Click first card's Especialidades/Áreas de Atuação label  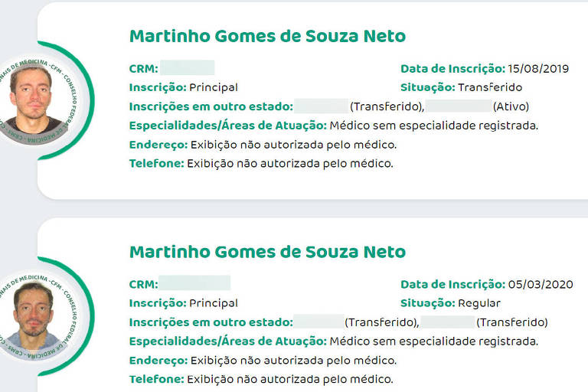(228, 126)
